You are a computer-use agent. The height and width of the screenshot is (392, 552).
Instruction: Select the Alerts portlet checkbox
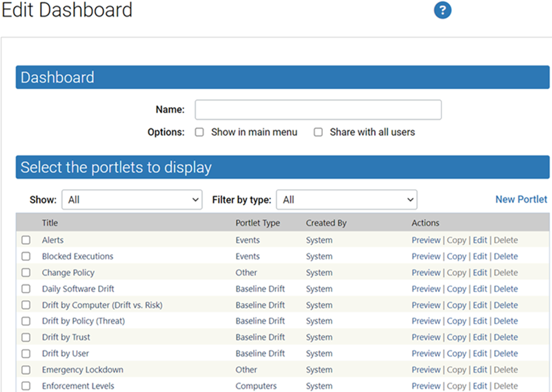(x=26, y=240)
